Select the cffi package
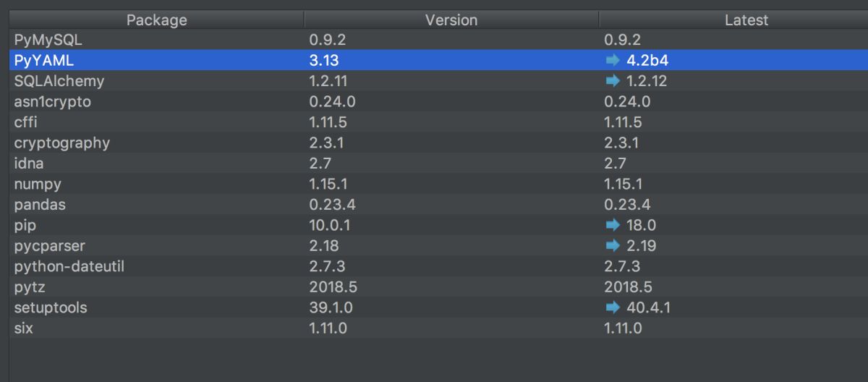 click(438, 123)
